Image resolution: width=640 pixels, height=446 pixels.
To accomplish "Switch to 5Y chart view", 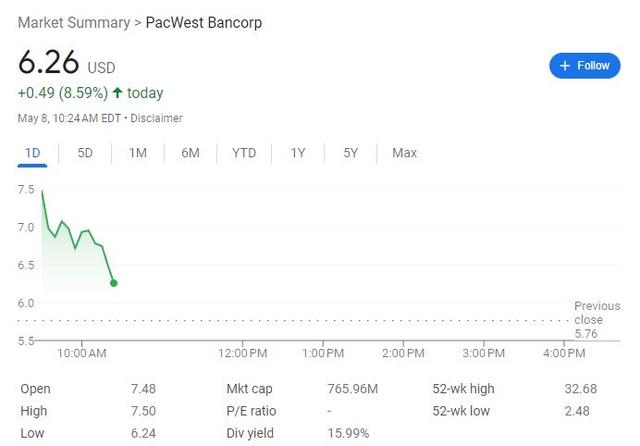I will tap(350, 153).
